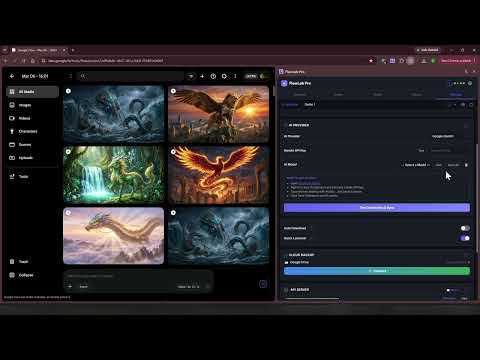Viewport: 480px width, 360px height.
Task: Click the plus button in prompt box
Action: tap(70, 286)
